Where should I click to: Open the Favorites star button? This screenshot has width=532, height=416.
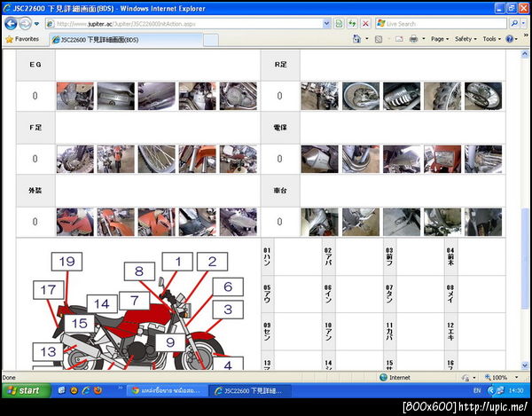click(22, 39)
